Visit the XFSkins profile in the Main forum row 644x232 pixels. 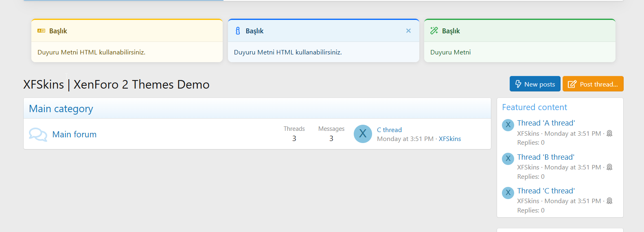point(450,139)
